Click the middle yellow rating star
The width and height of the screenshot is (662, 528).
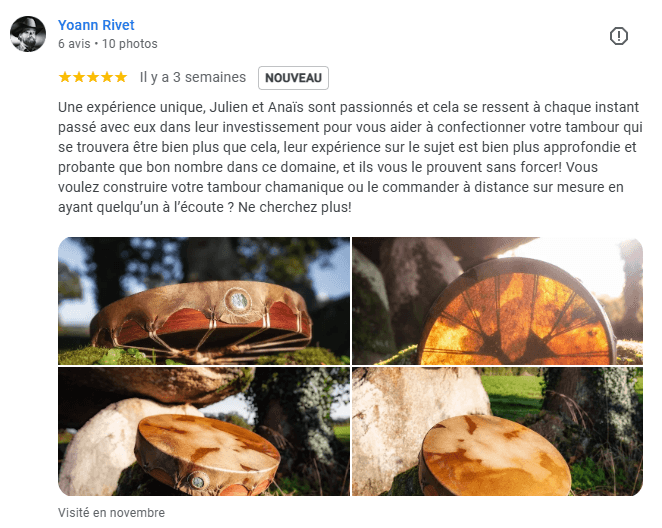92,77
